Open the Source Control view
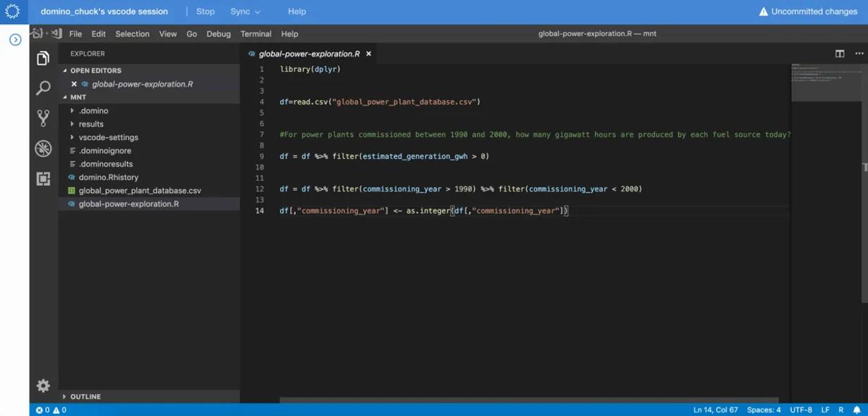868x416 pixels. [43, 118]
